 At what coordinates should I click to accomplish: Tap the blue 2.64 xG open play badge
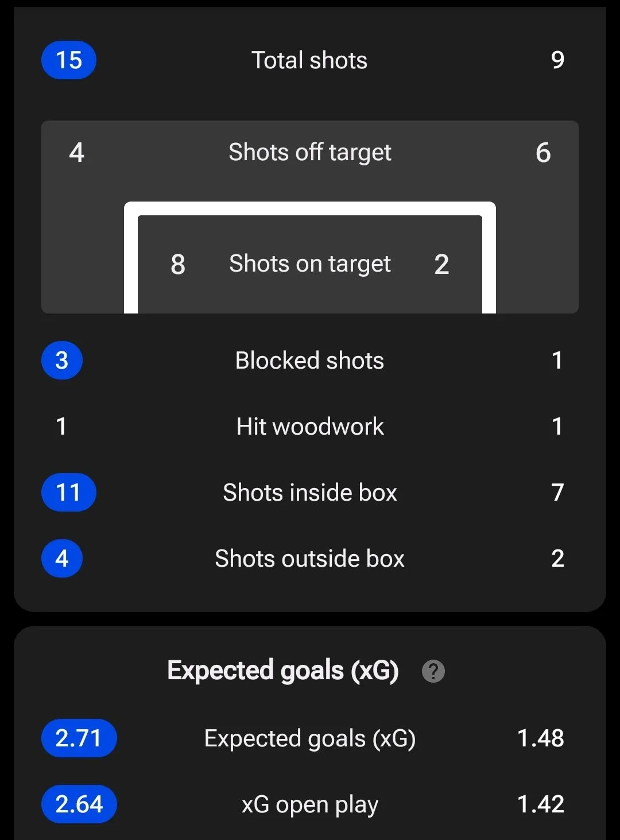point(79,804)
